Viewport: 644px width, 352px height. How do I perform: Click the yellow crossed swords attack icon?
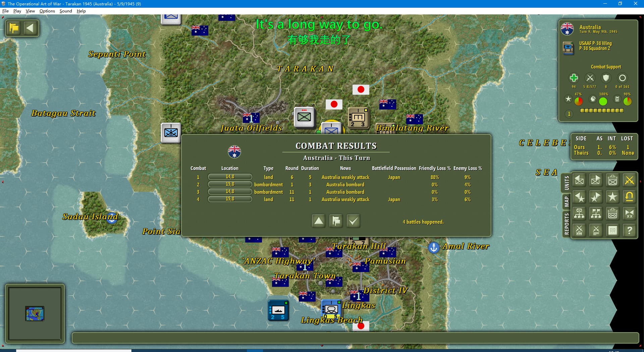pos(629,180)
